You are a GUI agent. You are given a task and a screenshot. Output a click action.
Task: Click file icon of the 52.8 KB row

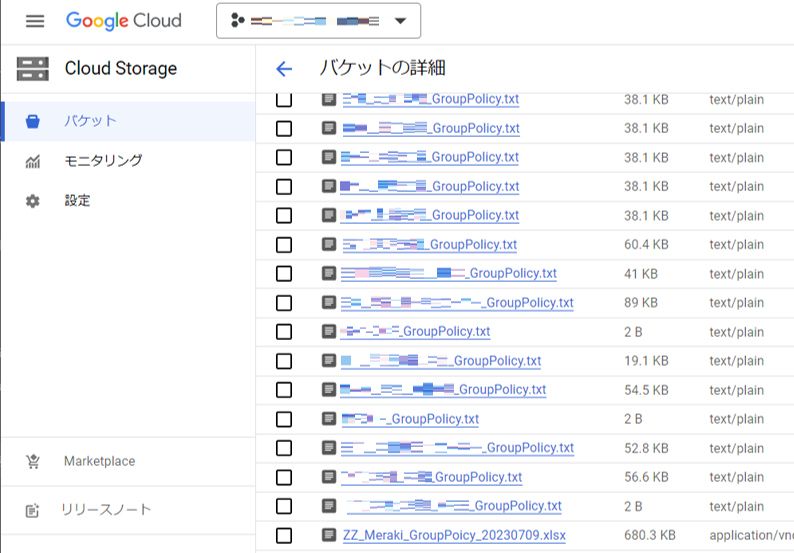329,448
